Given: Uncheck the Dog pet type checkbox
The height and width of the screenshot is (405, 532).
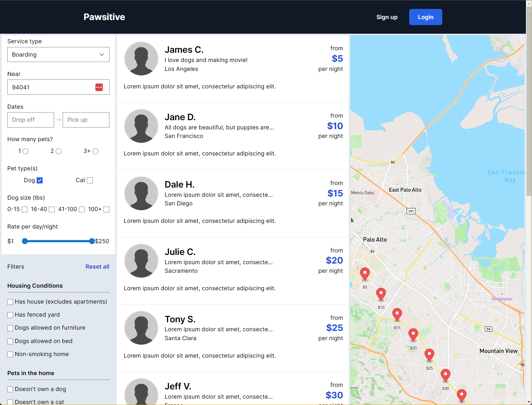Looking at the screenshot, I should pos(39,181).
